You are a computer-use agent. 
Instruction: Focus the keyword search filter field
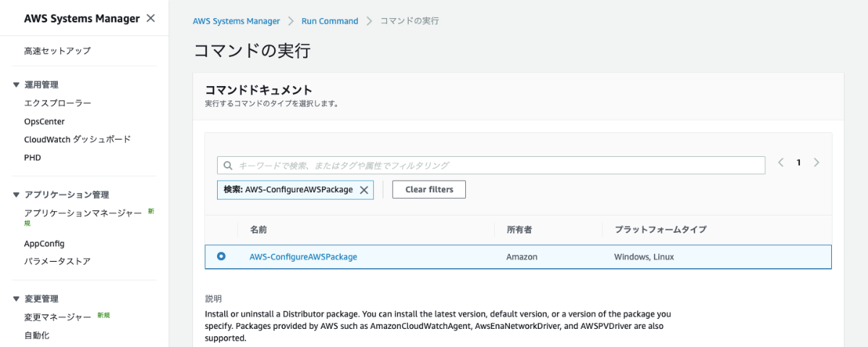[x=491, y=166]
